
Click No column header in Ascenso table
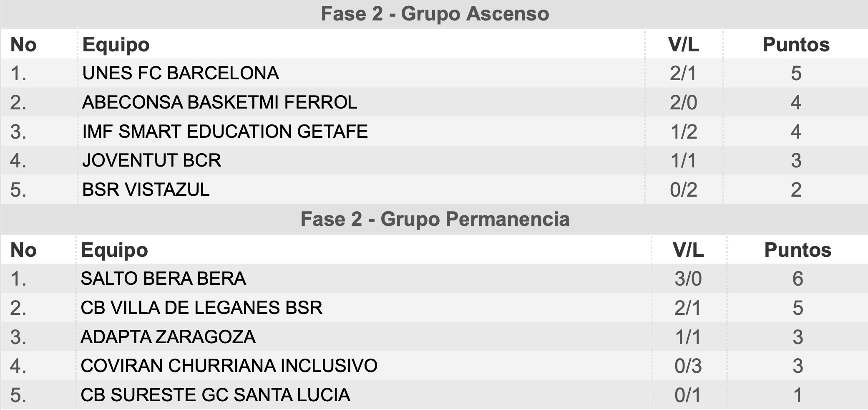tap(23, 45)
